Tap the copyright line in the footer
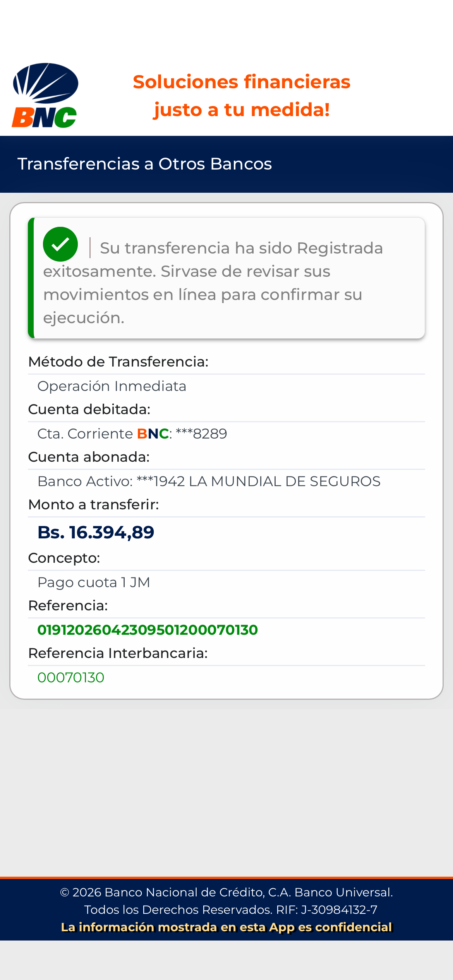 click(226, 892)
